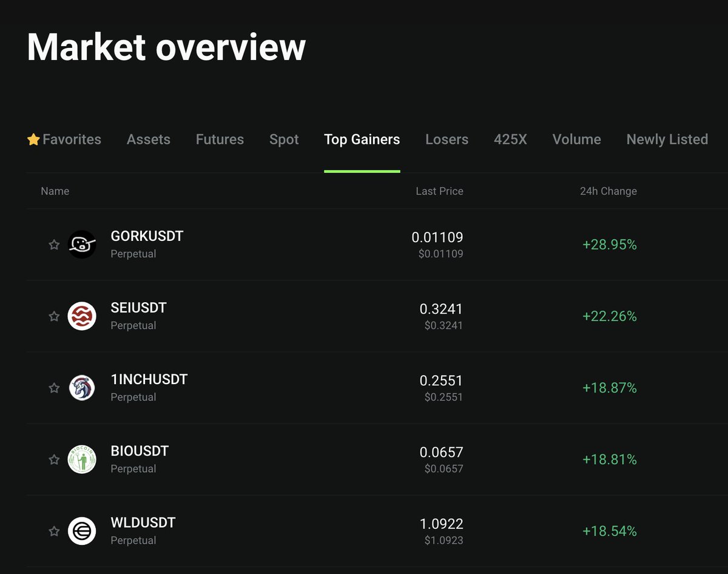Click the +18.81% change value

coord(610,460)
